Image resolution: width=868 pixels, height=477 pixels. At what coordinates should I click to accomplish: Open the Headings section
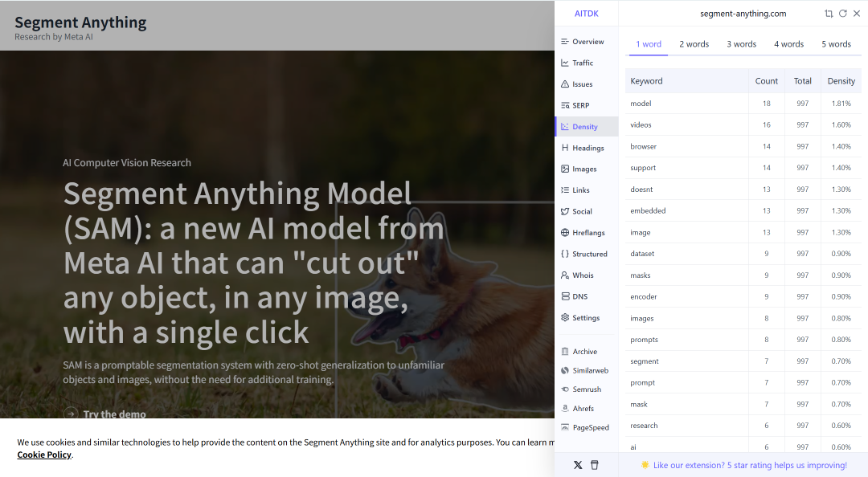point(583,148)
